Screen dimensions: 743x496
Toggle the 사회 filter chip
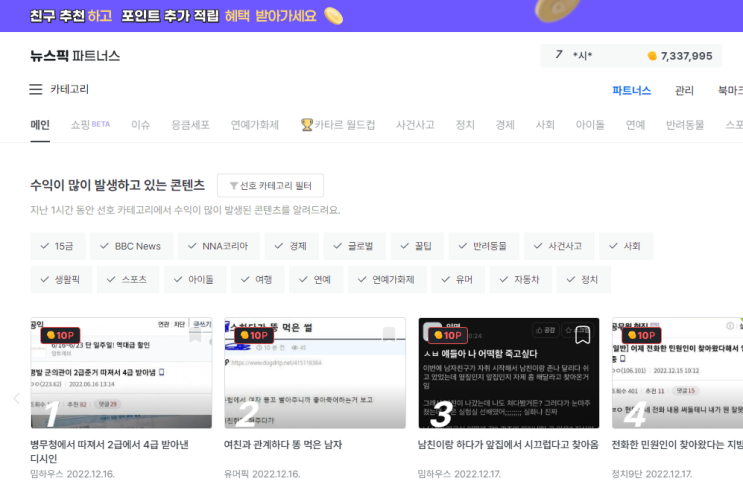pyautogui.click(x=626, y=246)
